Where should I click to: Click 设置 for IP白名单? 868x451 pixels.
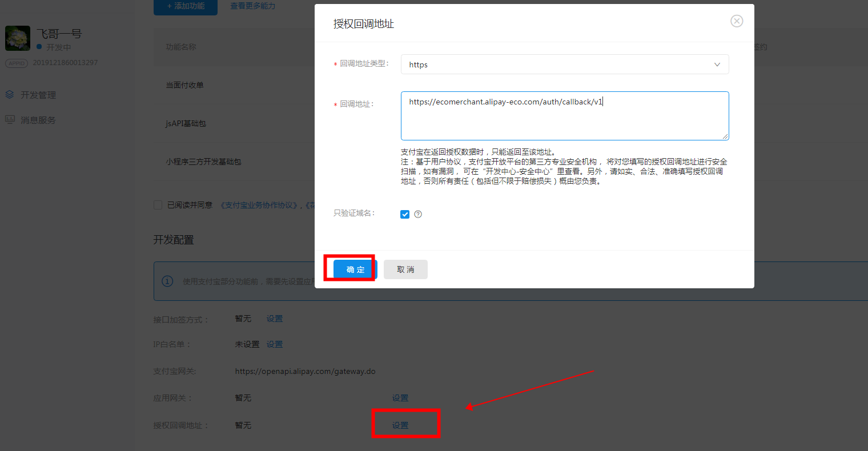click(275, 344)
